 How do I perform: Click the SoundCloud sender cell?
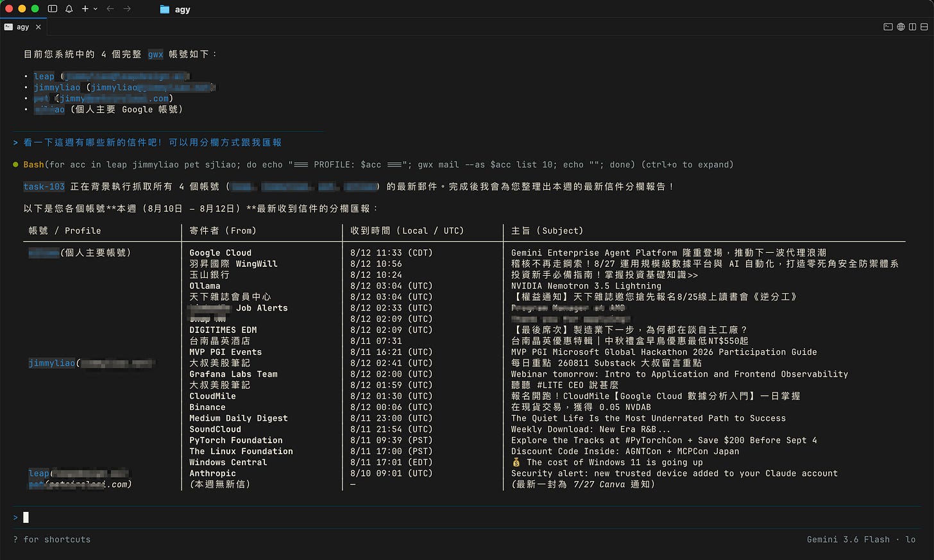(215, 429)
